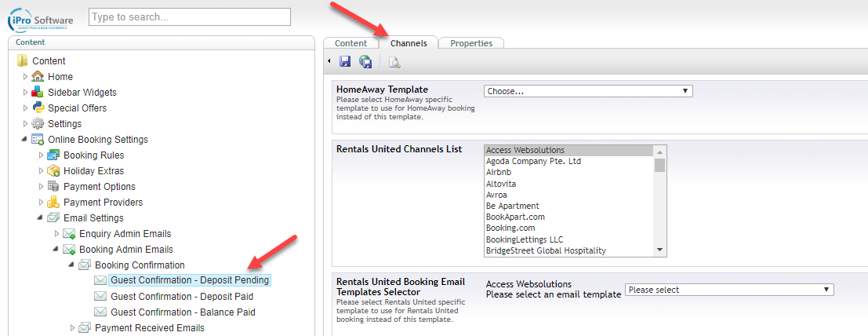Screen dimensions: 868x336
Task: Click the Holiday Extras box icon
Action: click(x=53, y=171)
